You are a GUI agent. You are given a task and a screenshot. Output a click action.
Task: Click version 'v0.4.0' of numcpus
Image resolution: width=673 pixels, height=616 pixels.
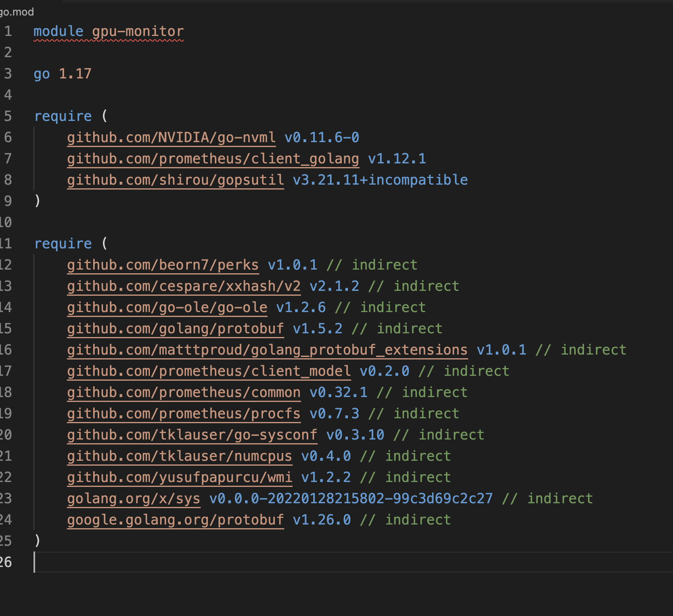coord(326,456)
